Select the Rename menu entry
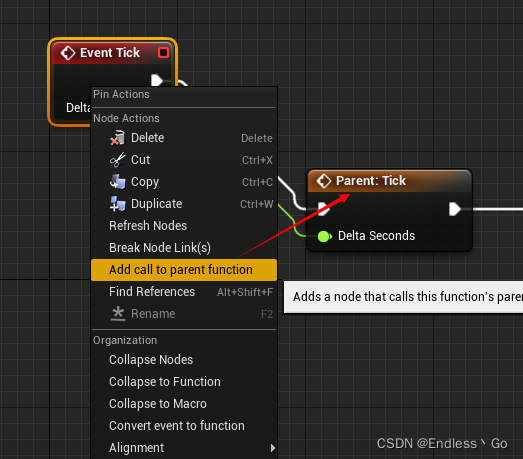523x459 pixels. click(184, 314)
